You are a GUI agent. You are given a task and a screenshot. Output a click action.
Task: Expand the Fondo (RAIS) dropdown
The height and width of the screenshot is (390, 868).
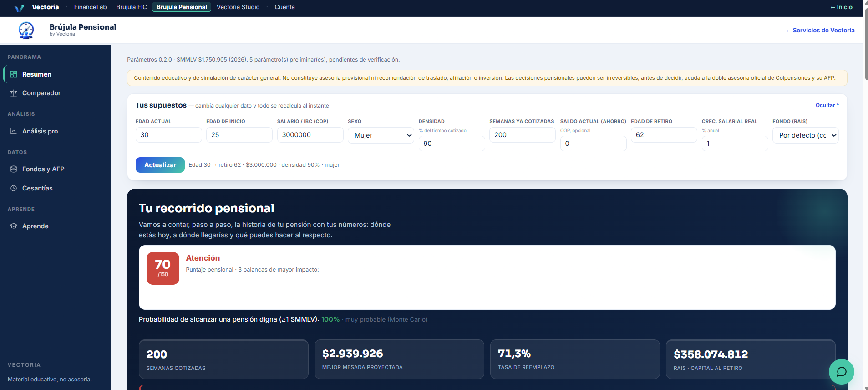coord(805,135)
